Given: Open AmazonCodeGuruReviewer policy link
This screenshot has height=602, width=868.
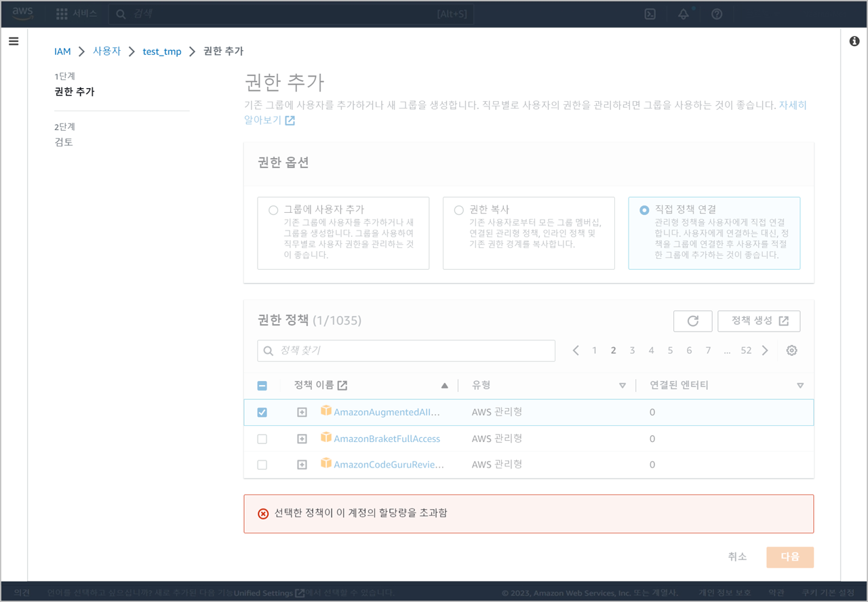Looking at the screenshot, I should click(389, 465).
